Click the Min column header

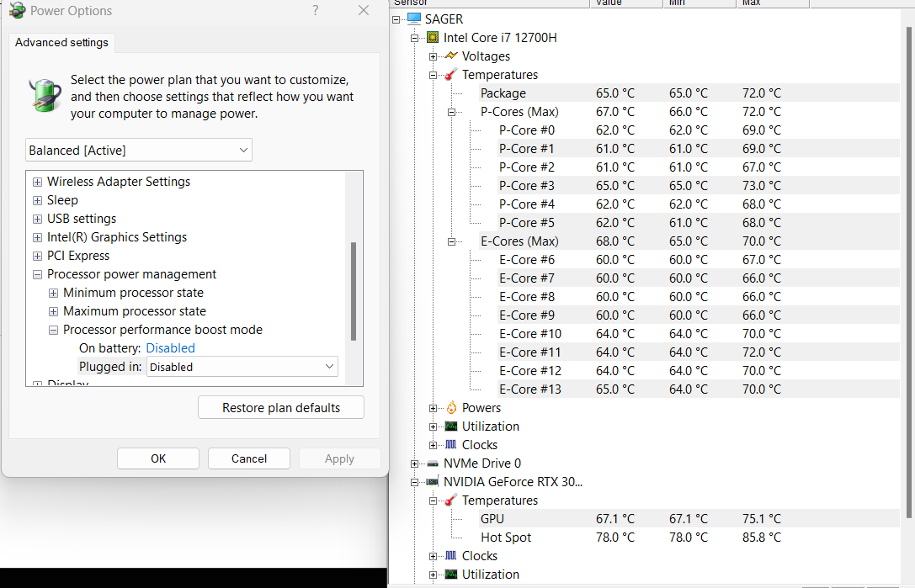(x=700, y=3)
